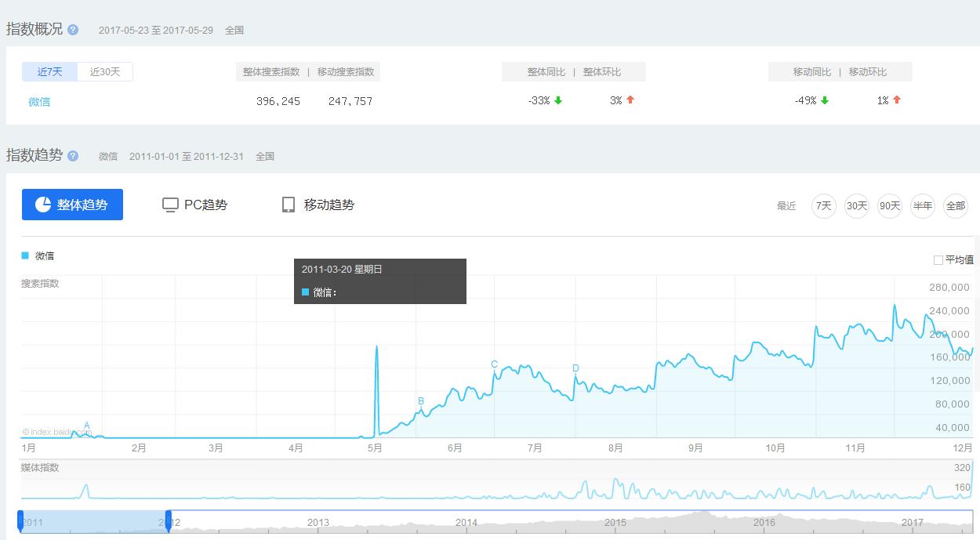This screenshot has height=540, width=980.
Task: Switch to the 近30天 tab
Action: [x=105, y=71]
